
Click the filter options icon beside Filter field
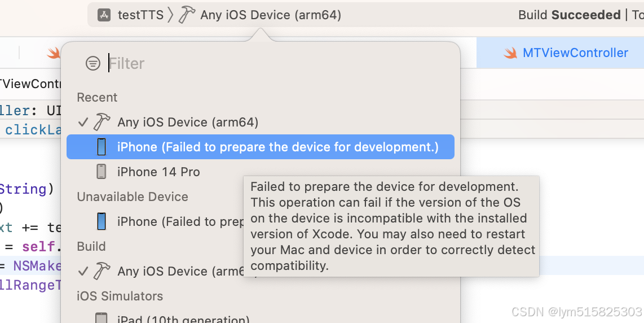tap(93, 63)
